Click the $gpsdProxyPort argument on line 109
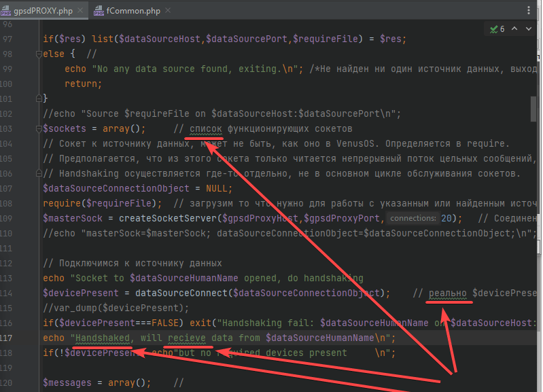543x392 pixels. click(x=342, y=218)
